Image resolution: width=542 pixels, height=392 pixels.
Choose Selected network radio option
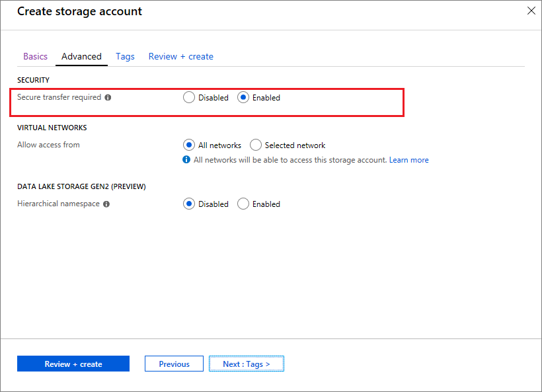coord(256,145)
